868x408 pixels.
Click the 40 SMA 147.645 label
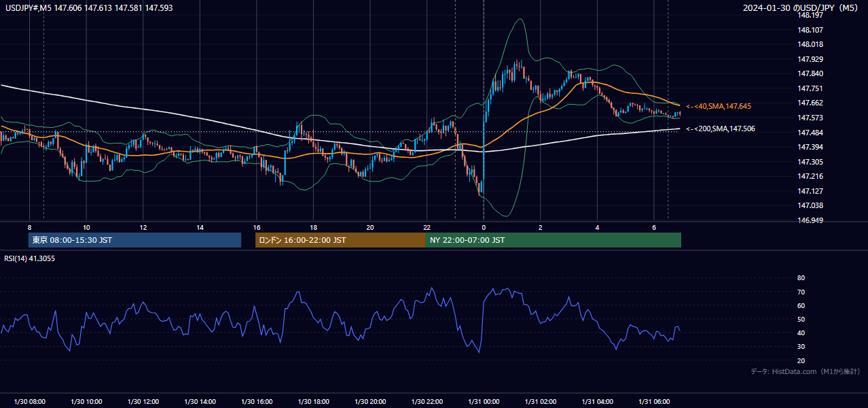pyautogui.click(x=719, y=106)
